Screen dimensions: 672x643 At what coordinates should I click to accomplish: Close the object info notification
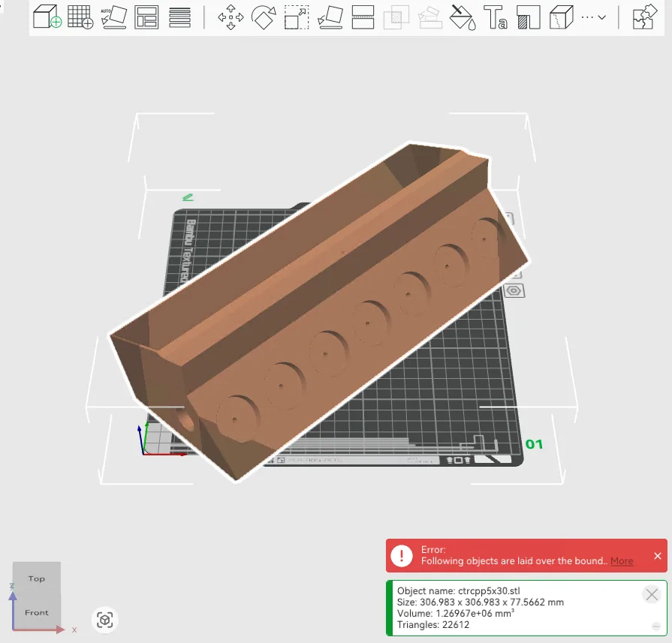pos(652,594)
